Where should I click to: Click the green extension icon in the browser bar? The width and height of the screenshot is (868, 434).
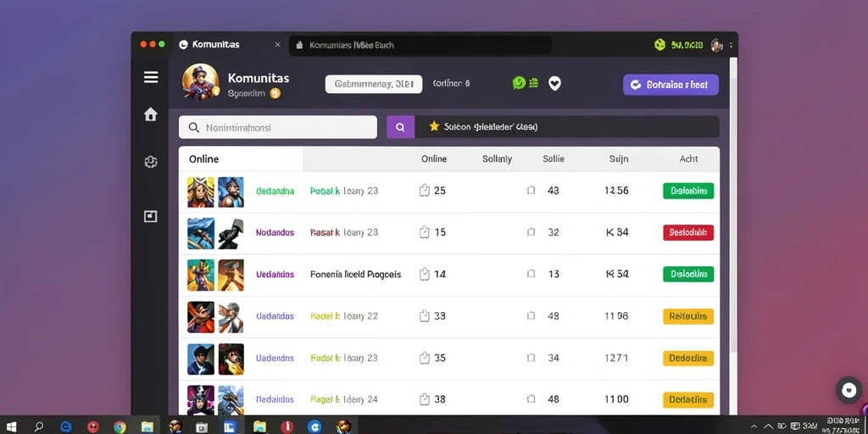(x=659, y=45)
